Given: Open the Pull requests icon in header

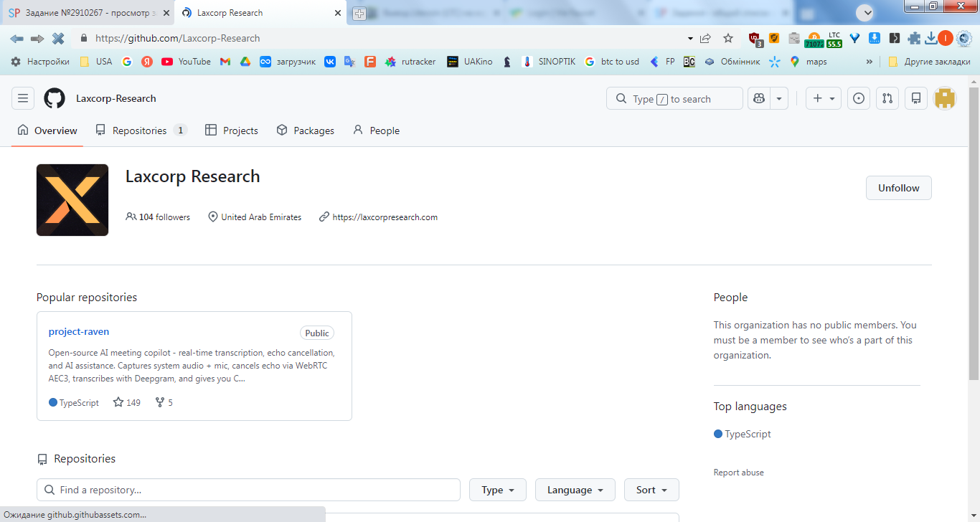Looking at the screenshot, I should (x=887, y=98).
